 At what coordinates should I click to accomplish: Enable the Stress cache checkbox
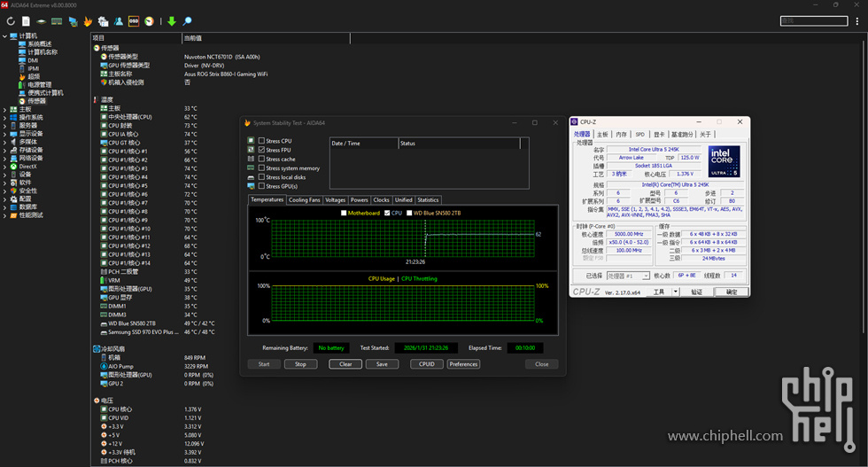tap(261, 159)
